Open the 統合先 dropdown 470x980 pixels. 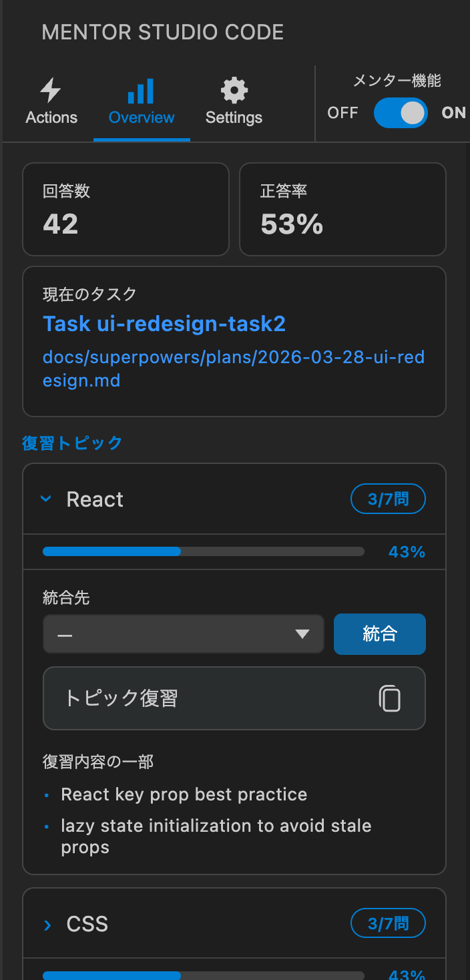point(183,634)
